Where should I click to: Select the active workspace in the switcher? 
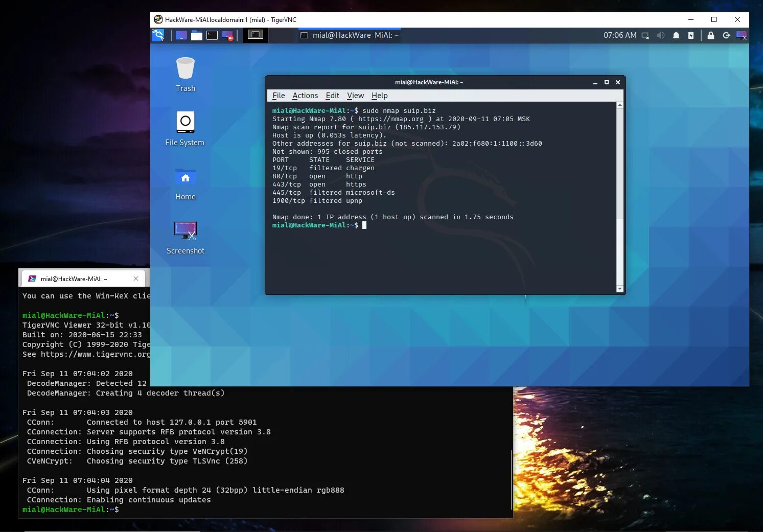click(x=256, y=35)
